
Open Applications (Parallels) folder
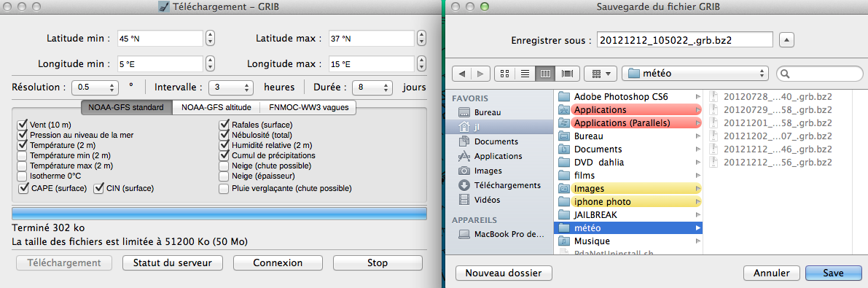tap(628, 122)
